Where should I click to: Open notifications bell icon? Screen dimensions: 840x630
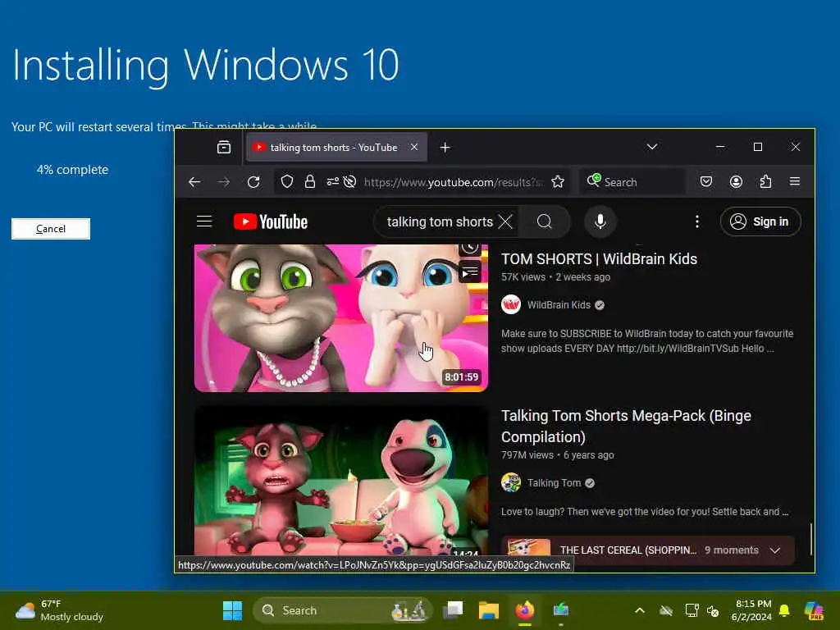coord(784,610)
